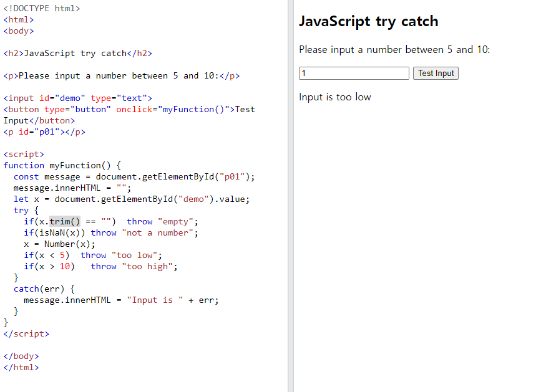Click the '</html>' closing tag line
541x392 pixels.
(x=21, y=368)
